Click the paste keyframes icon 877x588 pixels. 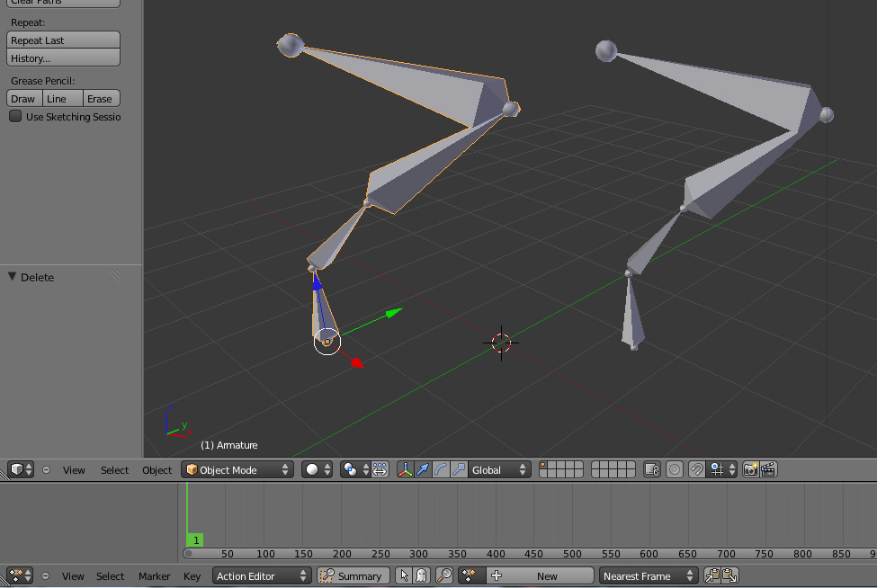729,575
